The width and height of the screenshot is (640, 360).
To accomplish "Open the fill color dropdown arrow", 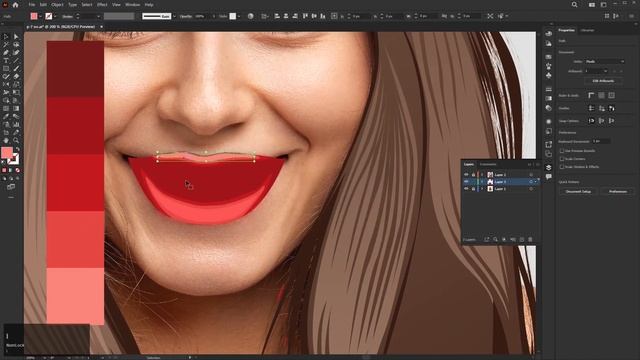I will coord(40,16).
